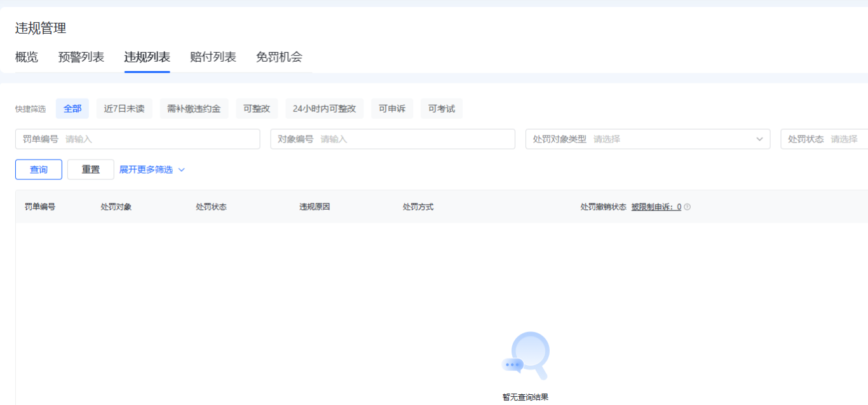This screenshot has height=405, width=868.
Task: Click the chevron arrow in 处罚对象类型 field
Action: [759, 139]
